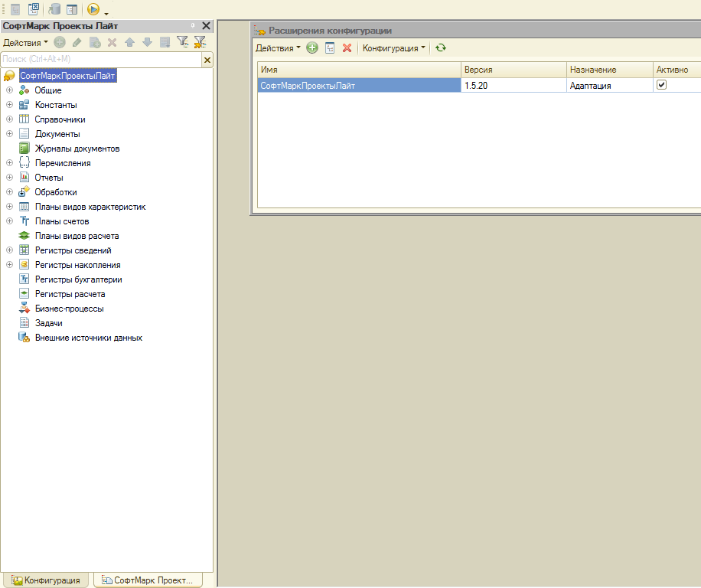Click the Имя column header

tap(359, 70)
